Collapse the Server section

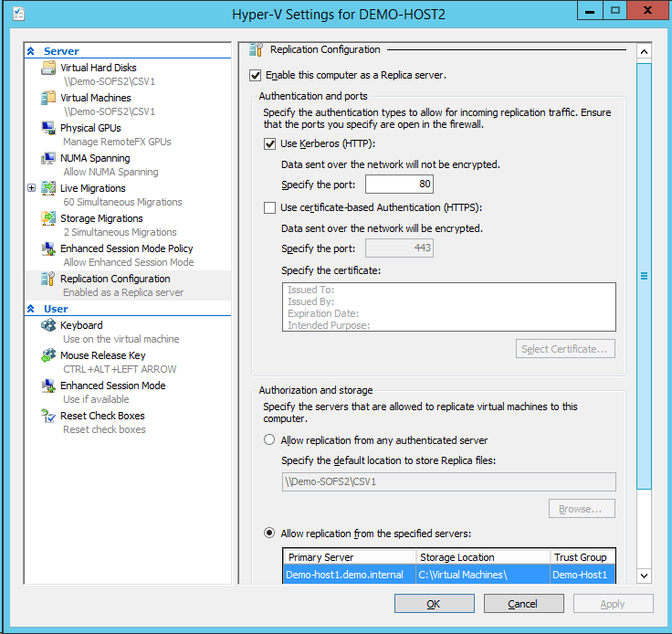pos(31,51)
